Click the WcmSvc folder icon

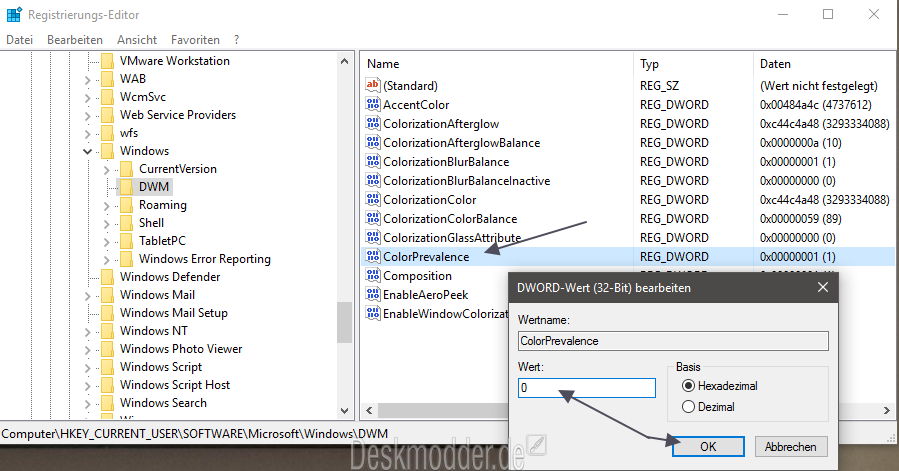pyautogui.click(x=107, y=96)
